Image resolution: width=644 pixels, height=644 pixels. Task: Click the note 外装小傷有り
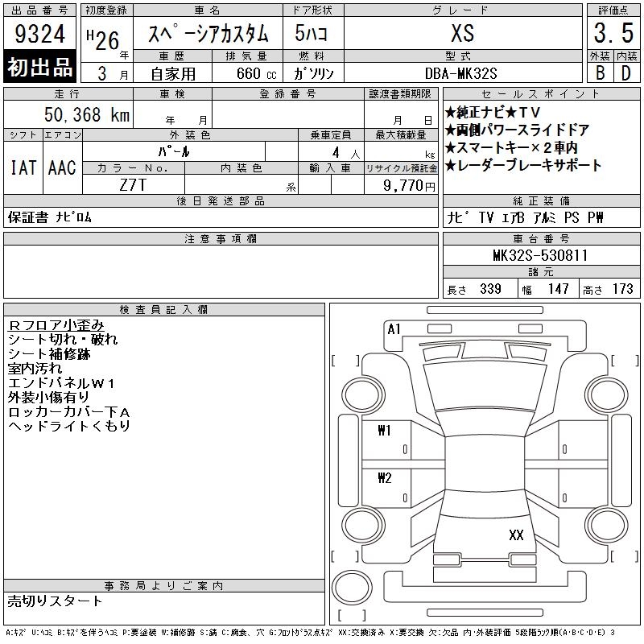(x=48, y=397)
